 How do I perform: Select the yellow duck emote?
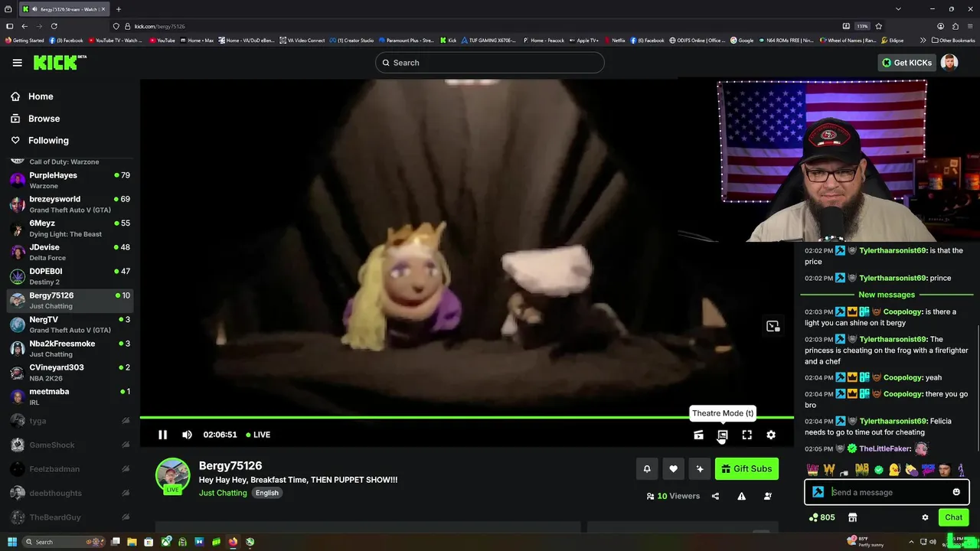[x=894, y=470]
